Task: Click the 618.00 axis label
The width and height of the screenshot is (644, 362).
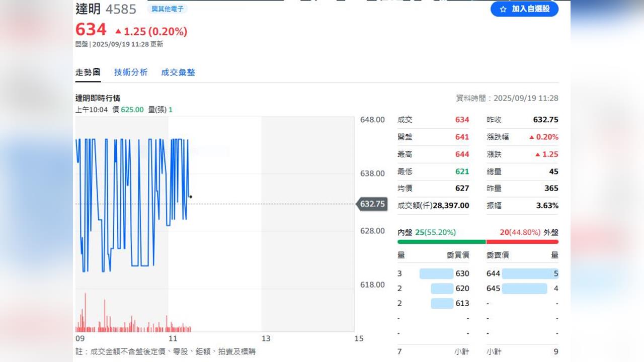Action: coord(372,285)
